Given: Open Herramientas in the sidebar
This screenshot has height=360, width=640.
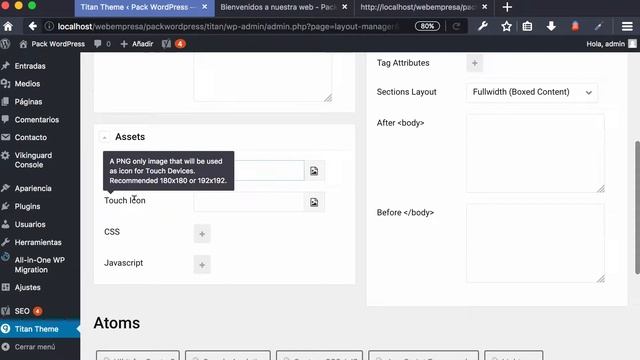Looking at the screenshot, I should 38,242.
